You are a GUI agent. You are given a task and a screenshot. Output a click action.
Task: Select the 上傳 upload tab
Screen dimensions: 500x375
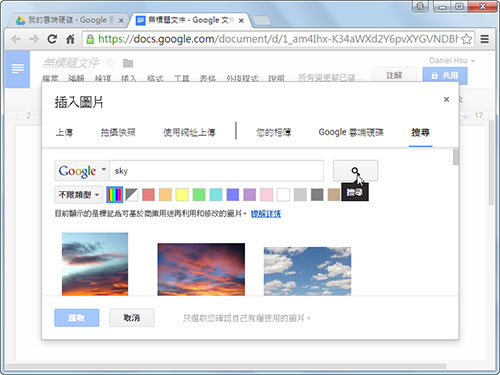point(64,133)
